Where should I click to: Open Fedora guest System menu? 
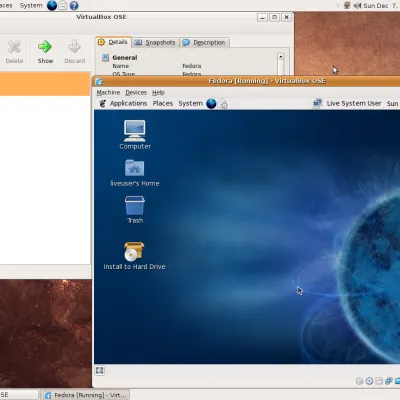190,103
